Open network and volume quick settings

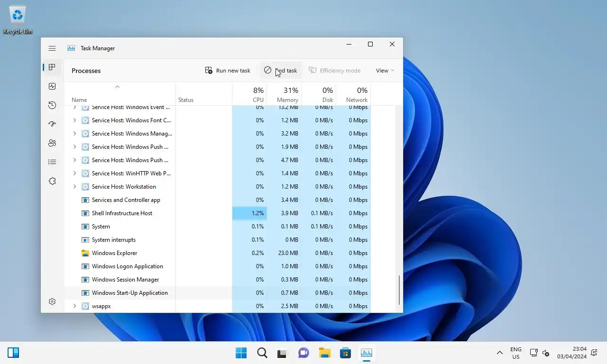[x=540, y=353]
